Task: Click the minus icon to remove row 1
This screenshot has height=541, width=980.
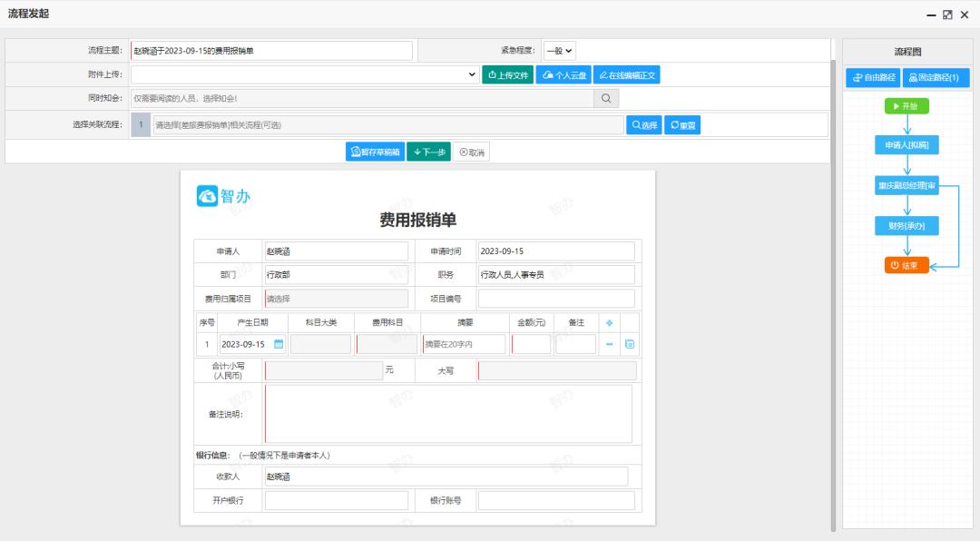Action: (609, 344)
